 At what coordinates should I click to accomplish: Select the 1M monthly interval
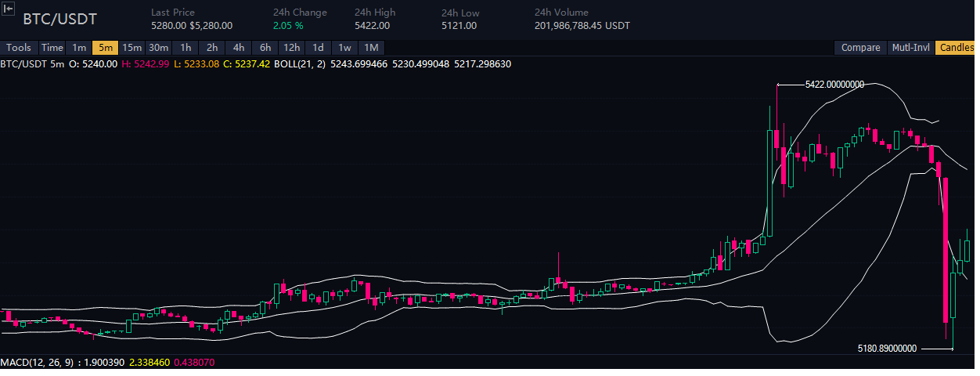371,48
